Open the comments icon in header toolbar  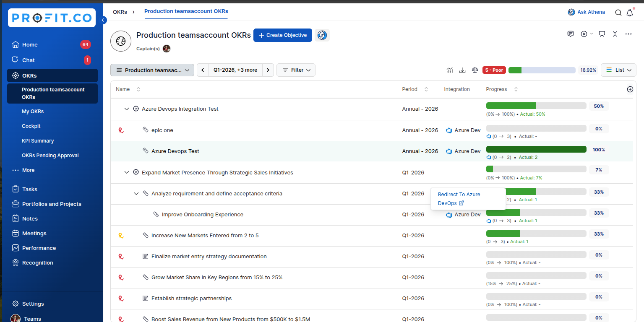pos(571,34)
